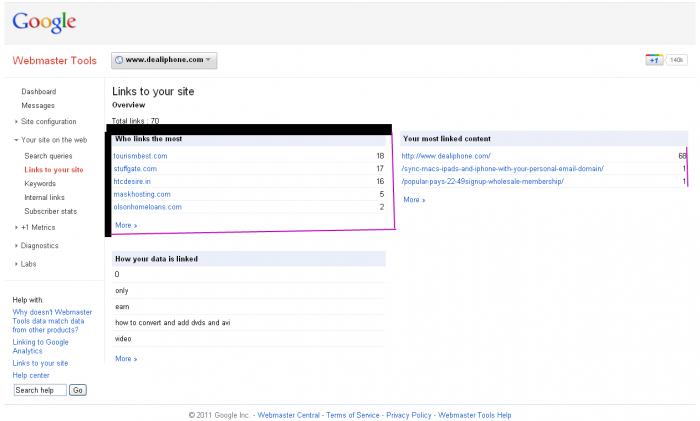Expand the Labs section
Image resolution: width=700 pixels, height=421 pixels.
point(29,263)
